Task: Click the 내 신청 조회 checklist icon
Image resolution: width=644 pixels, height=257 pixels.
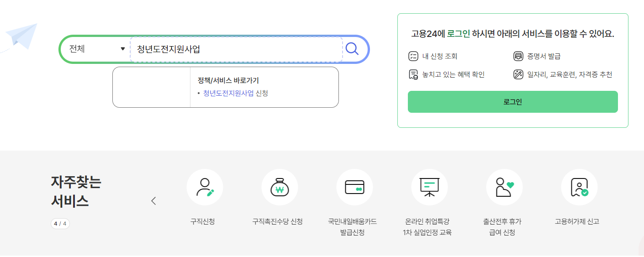Action: 413,57
